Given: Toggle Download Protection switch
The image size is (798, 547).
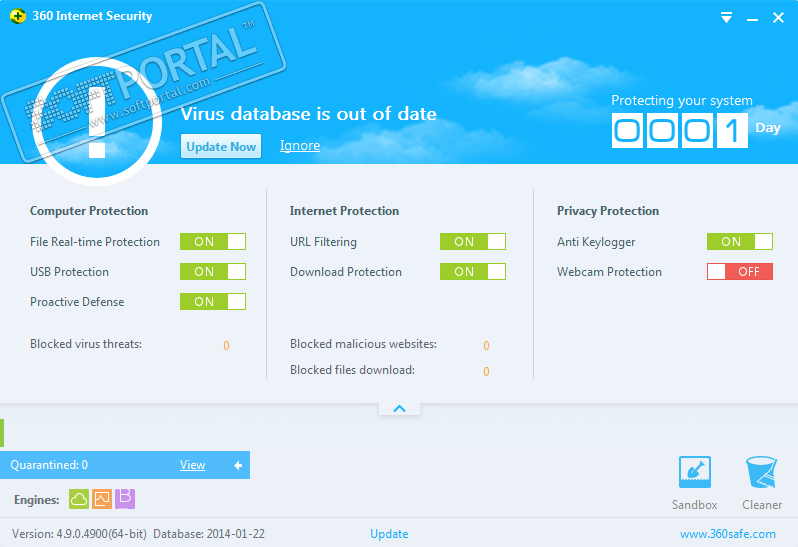Looking at the screenshot, I should pos(473,272).
